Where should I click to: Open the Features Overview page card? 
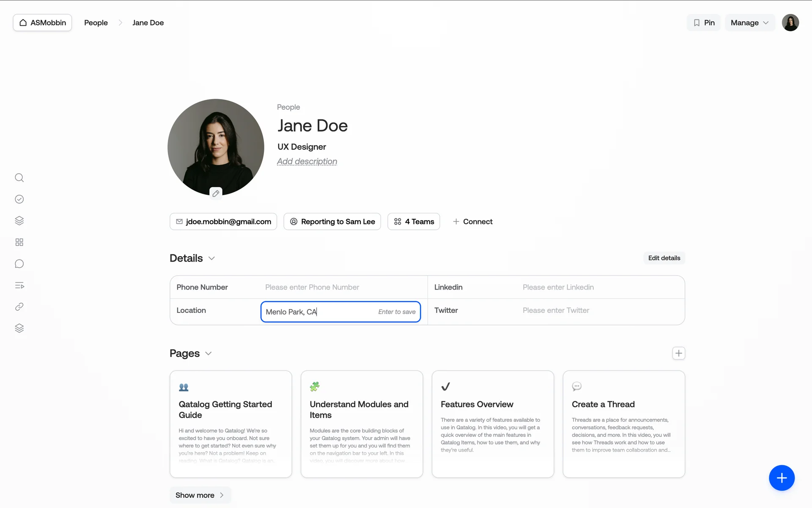point(493,424)
